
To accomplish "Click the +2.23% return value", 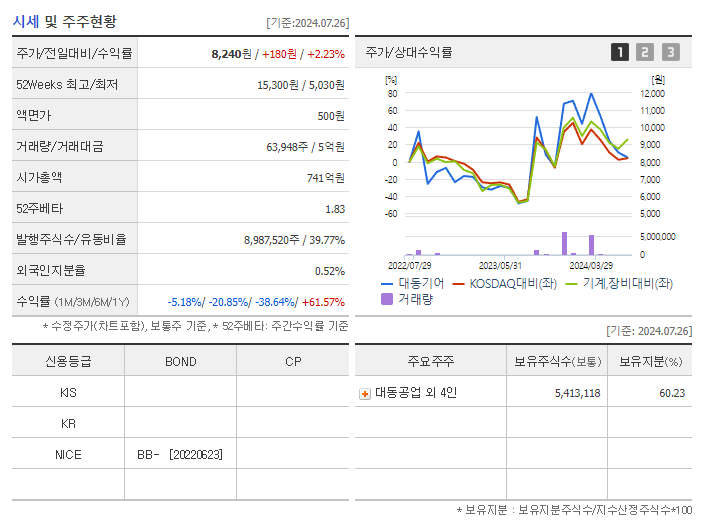I will (x=326, y=54).
